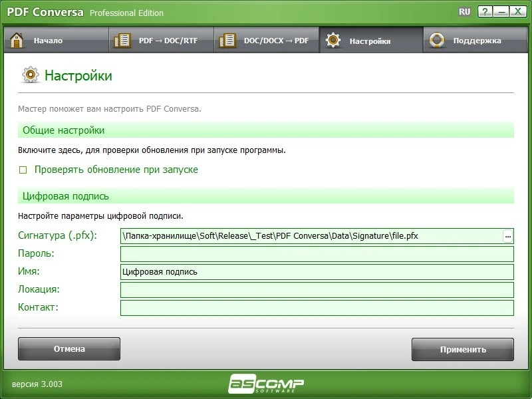
Task: Click the Контакт: label
Action: (38, 307)
